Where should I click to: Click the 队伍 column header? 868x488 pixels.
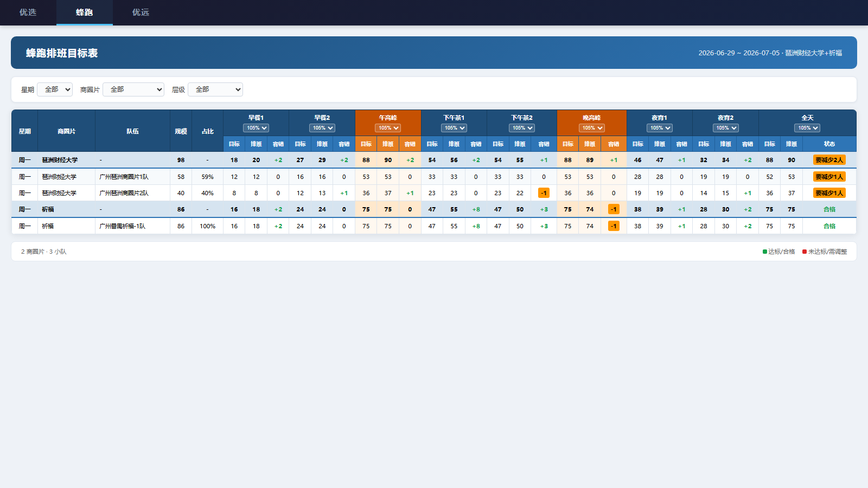pyautogui.click(x=133, y=131)
